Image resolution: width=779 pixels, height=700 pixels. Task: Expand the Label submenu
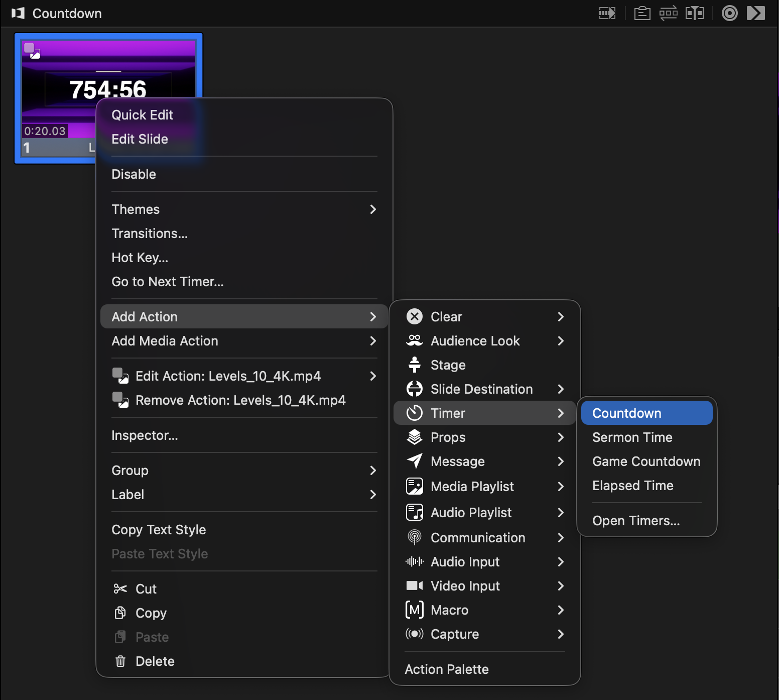click(x=373, y=494)
